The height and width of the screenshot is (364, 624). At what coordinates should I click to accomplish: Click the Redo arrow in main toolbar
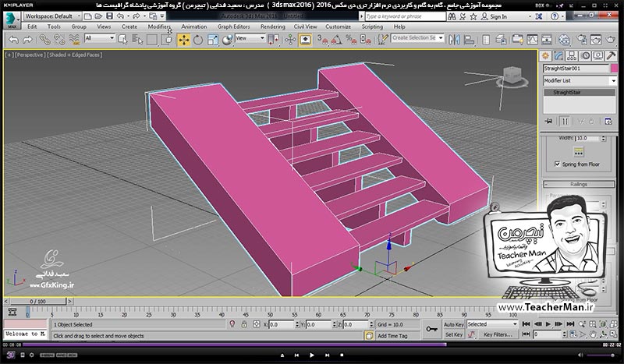pos(27,40)
